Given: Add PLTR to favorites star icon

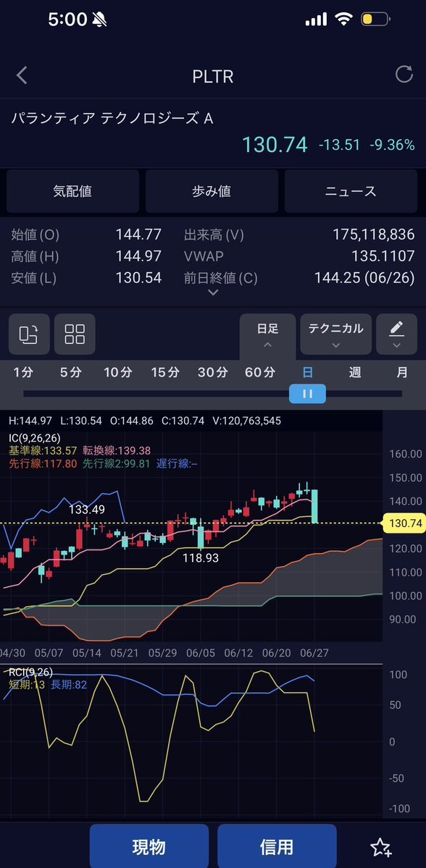Looking at the screenshot, I should [x=381, y=847].
